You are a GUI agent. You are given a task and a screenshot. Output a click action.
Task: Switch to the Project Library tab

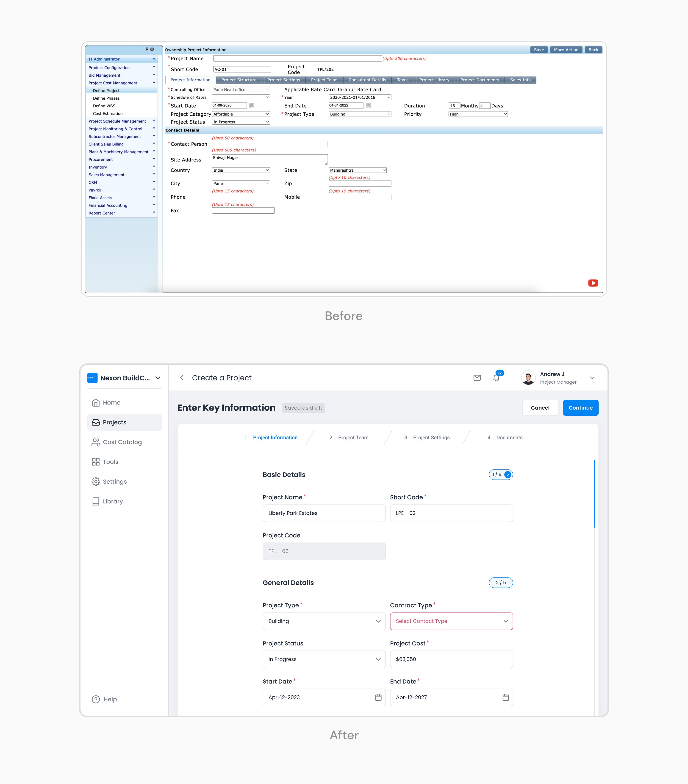[434, 80]
